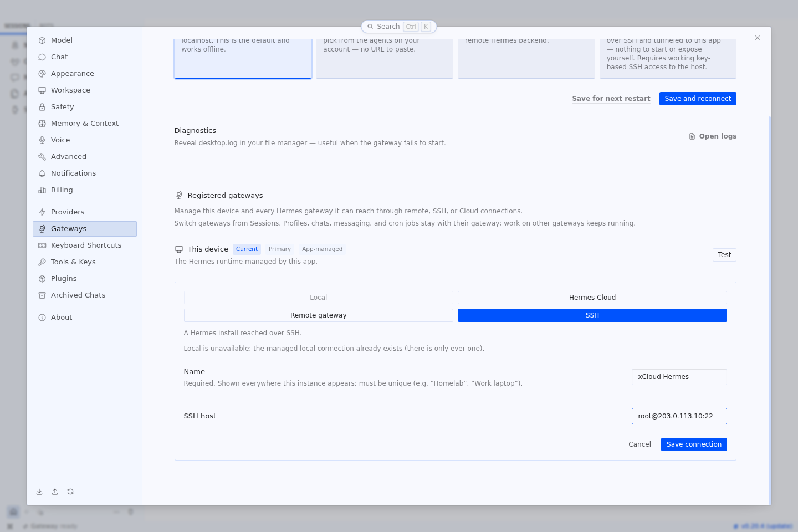798x532 pixels.
Task: Test the This device gateway
Action: tap(724, 255)
